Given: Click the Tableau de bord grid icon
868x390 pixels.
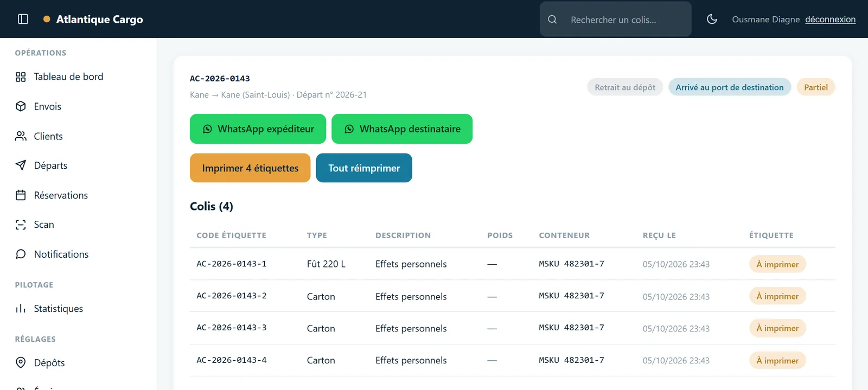Looking at the screenshot, I should point(21,77).
